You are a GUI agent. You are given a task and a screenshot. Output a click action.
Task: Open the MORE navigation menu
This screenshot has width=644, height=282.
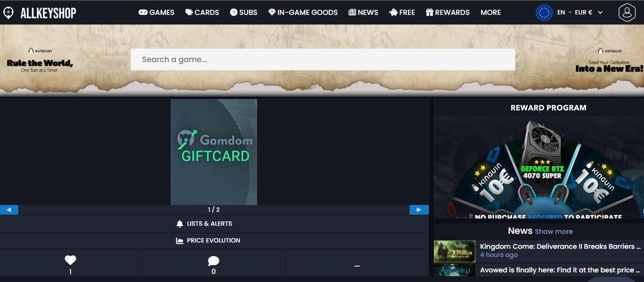coord(490,13)
